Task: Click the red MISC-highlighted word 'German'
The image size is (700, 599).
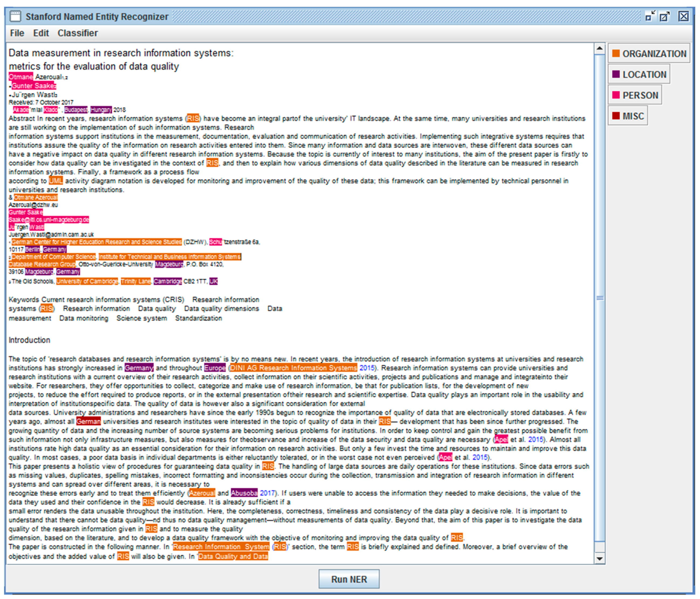Action: click(x=89, y=421)
